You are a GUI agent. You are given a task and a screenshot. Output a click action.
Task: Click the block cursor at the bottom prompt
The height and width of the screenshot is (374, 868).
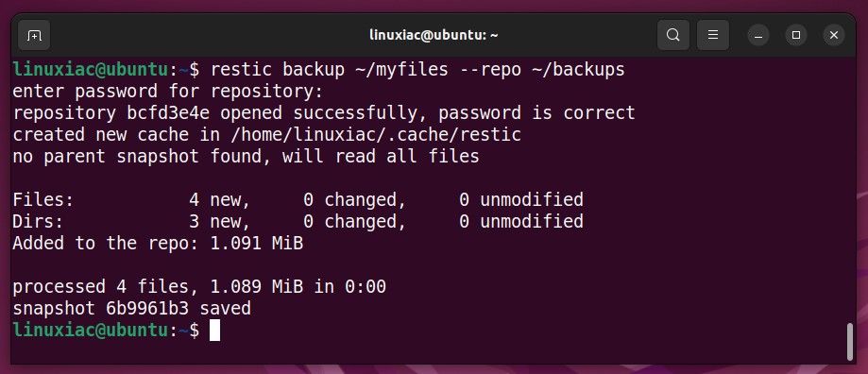(x=214, y=331)
